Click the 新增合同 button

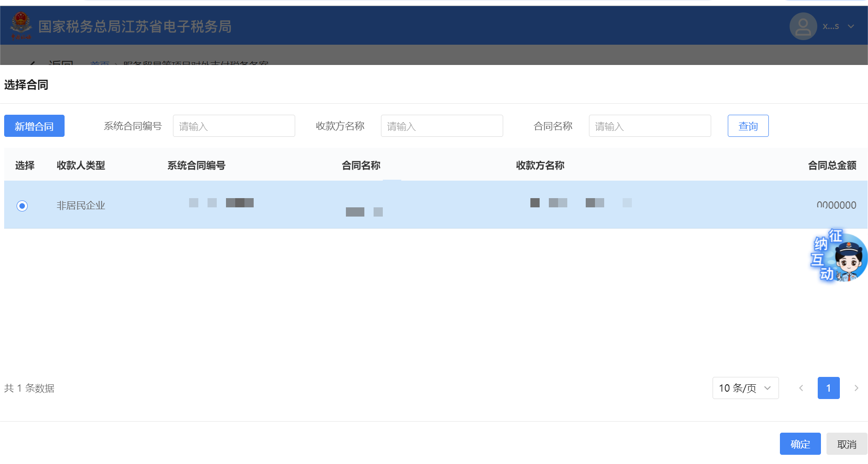34,126
